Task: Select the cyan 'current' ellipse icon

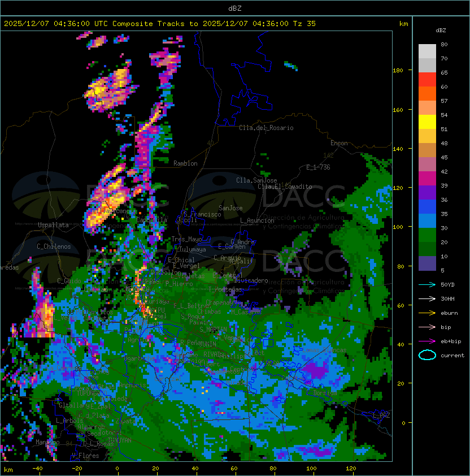Action: [427, 355]
